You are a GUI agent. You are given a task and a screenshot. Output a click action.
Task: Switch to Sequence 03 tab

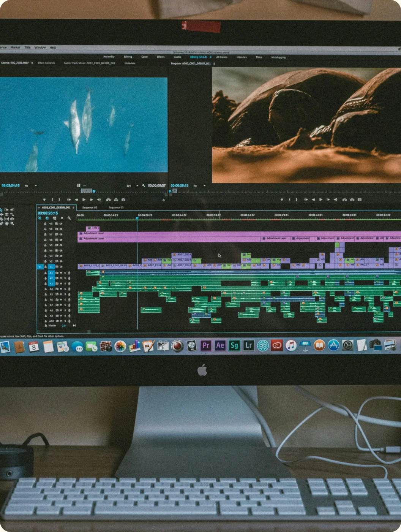pyautogui.click(x=116, y=207)
